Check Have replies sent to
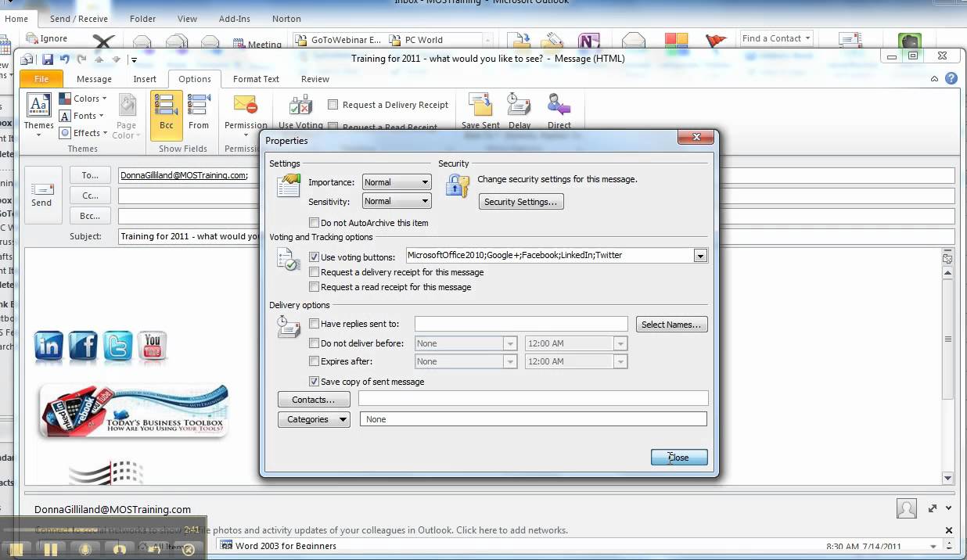Viewport: 967px width, 560px height. tap(315, 324)
